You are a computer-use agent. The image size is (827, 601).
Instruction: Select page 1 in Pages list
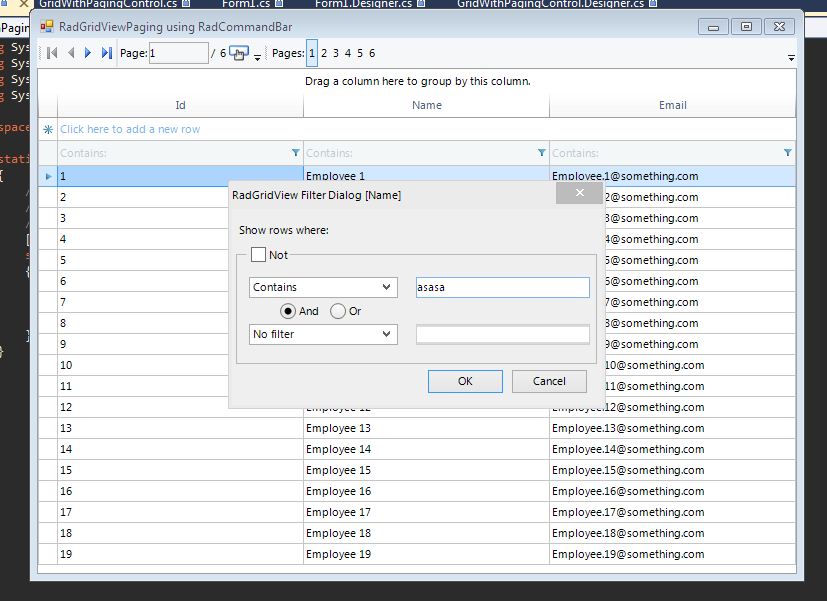point(312,53)
